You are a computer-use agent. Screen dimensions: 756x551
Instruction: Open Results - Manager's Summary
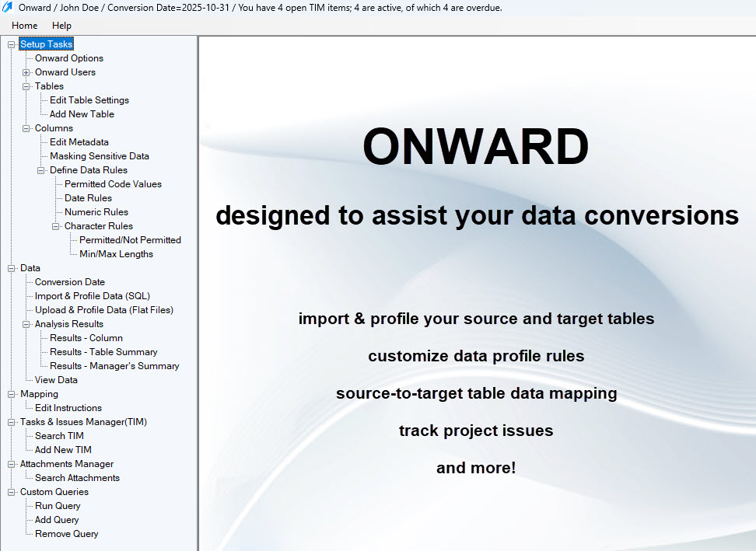tap(114, 366)
